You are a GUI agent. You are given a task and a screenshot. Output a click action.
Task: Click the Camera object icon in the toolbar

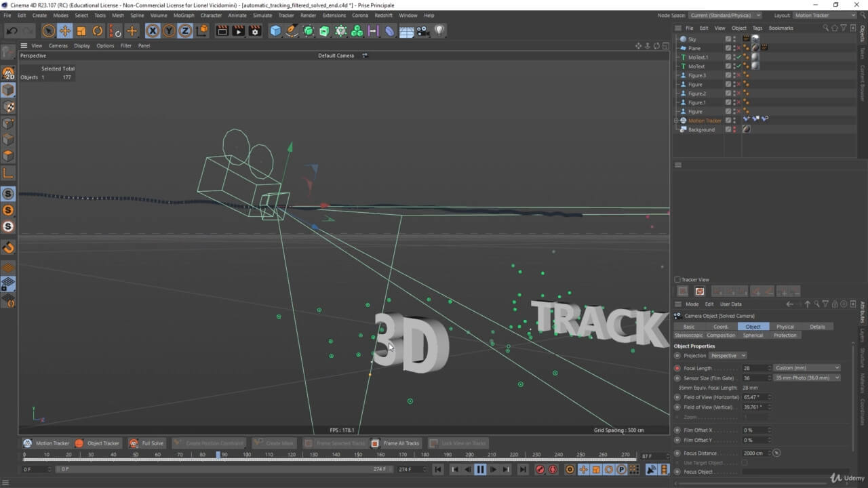tap(423, 30)
